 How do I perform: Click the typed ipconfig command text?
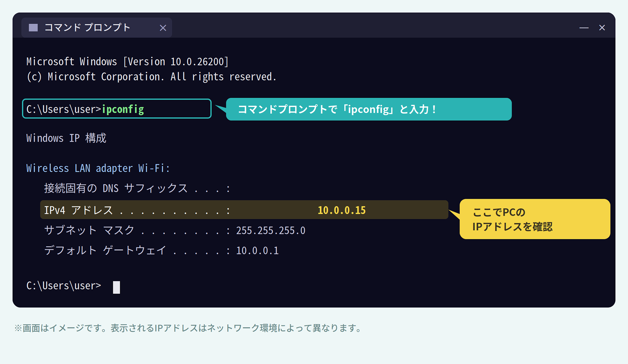123,109
